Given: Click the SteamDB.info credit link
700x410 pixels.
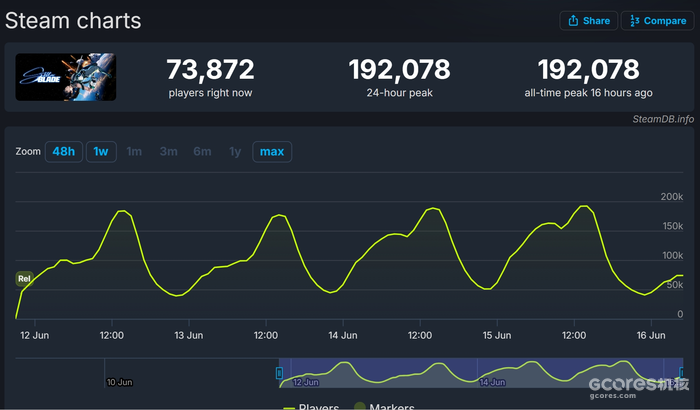Looking at the screenshot, I should tap(663, 119).
